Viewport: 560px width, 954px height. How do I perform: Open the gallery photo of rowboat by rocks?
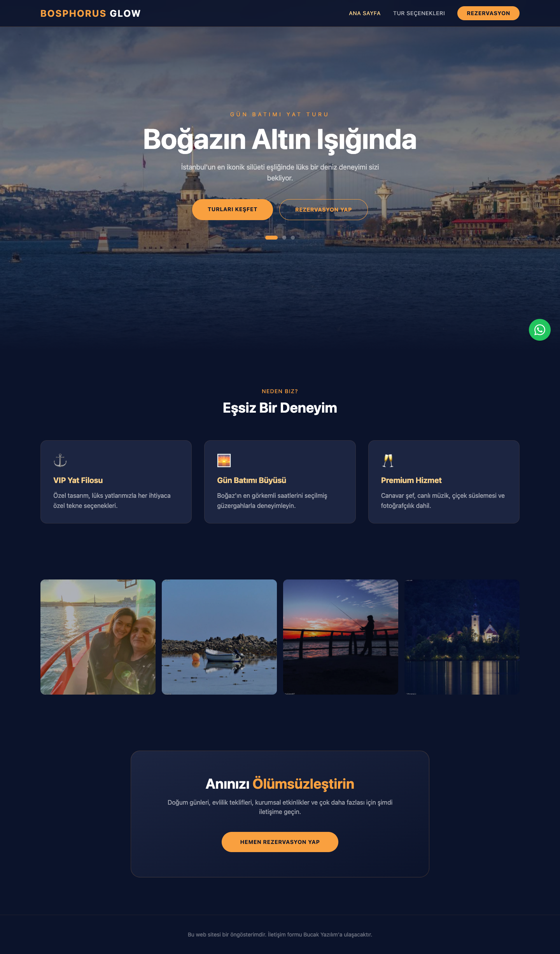coord(219,637)
